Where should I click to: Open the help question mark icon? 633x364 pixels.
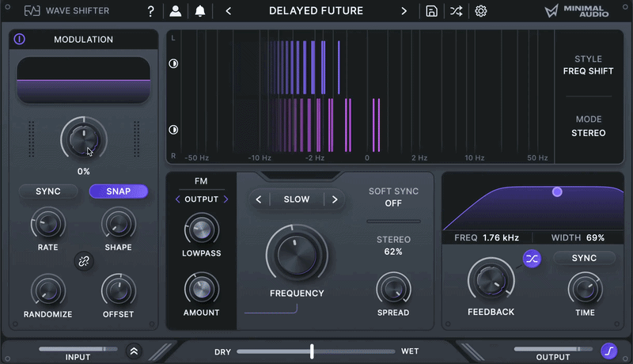pos(150,11)
